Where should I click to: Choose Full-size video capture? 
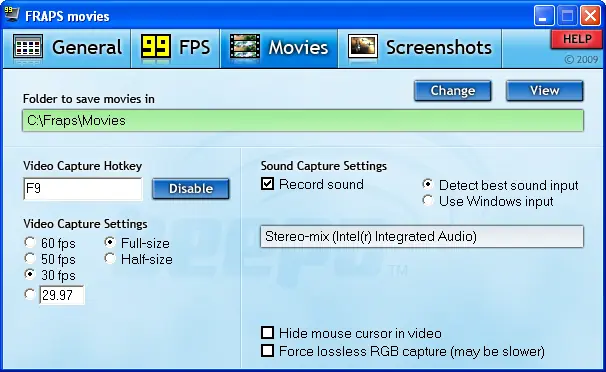[x=110, y=242]
